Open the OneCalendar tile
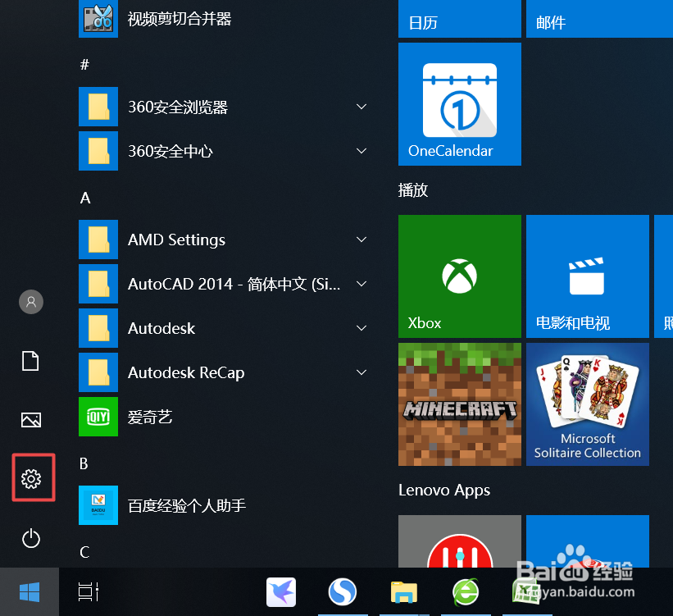The height and width of the screenshot is (616, 673). tap(460, 104)
